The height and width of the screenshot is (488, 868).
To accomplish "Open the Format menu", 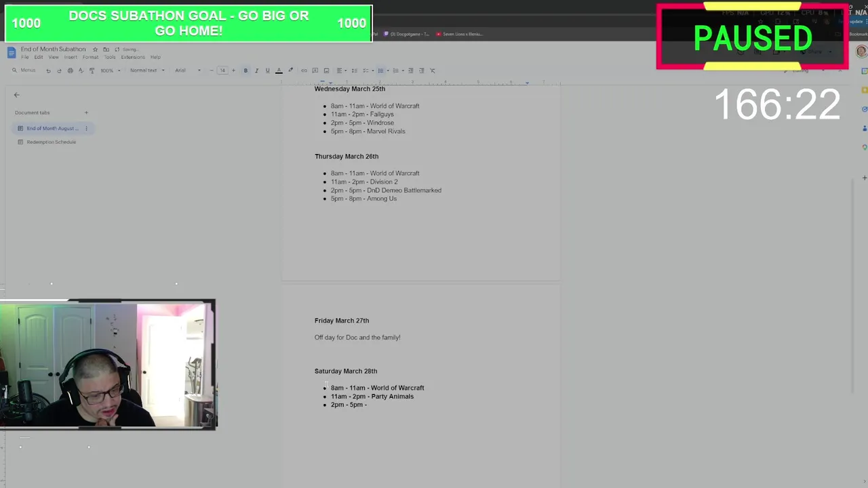I will [90, 57].
